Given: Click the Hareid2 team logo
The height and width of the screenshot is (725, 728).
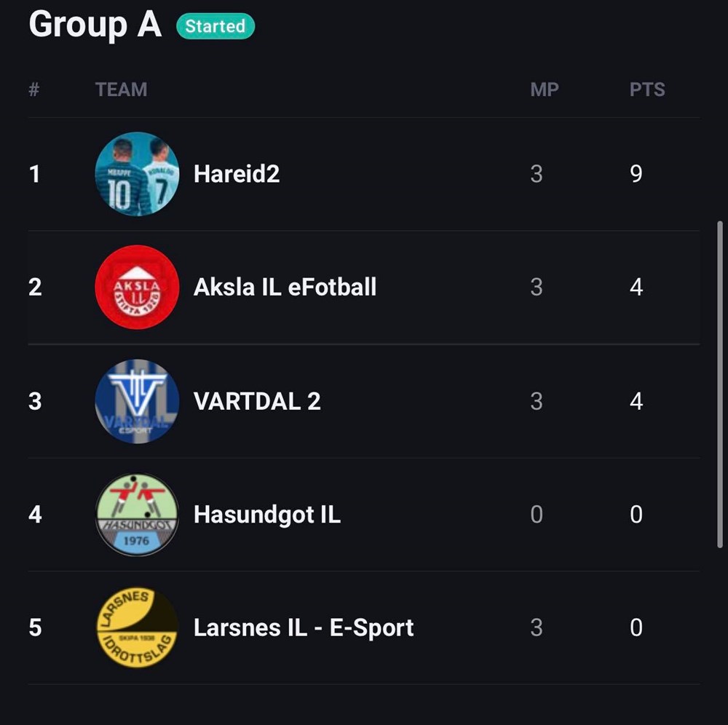Looking at the screenshot, I should tap(137, 174).
